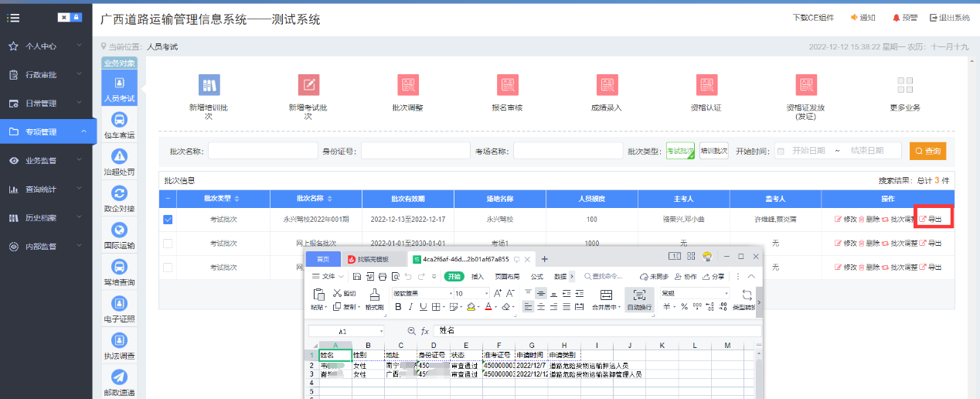Uncheck the 永兴驾校2022年001期 row checkbox
Viewport: 980px width, 399px height.
[168, 220]
